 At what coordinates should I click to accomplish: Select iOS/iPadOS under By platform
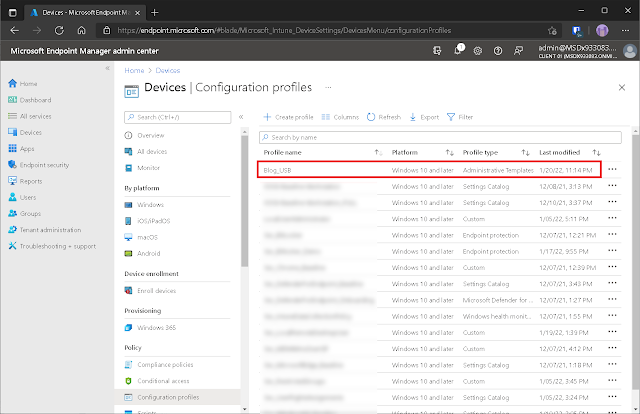pyautogui.click(x=147, y=221)
